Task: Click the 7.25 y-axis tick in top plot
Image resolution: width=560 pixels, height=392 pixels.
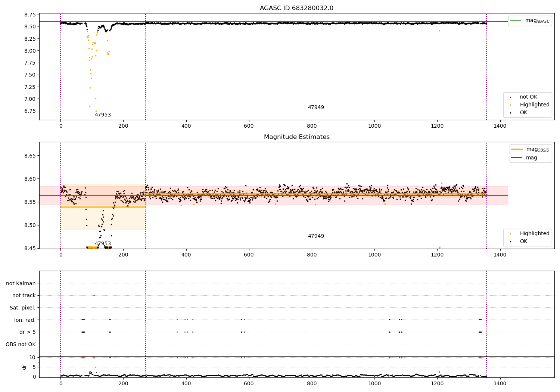Action: tap(30, 87)
